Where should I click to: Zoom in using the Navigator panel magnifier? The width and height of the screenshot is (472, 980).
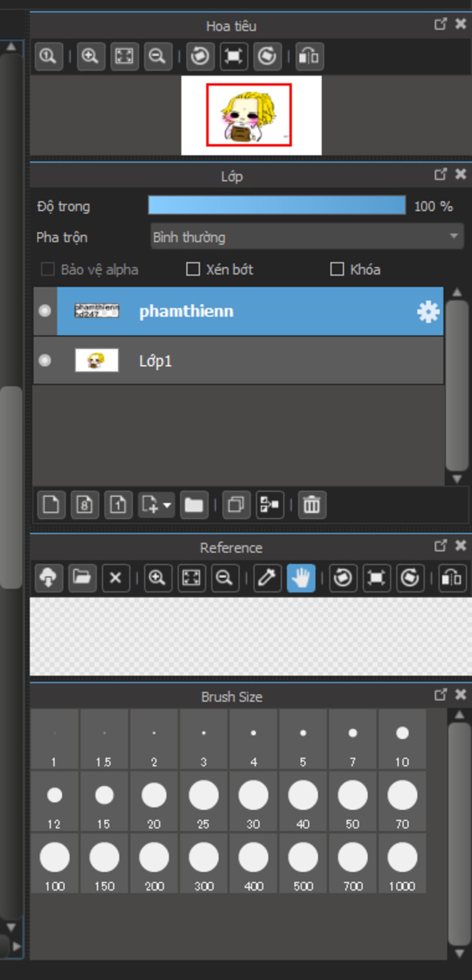(x=90, y=56)
